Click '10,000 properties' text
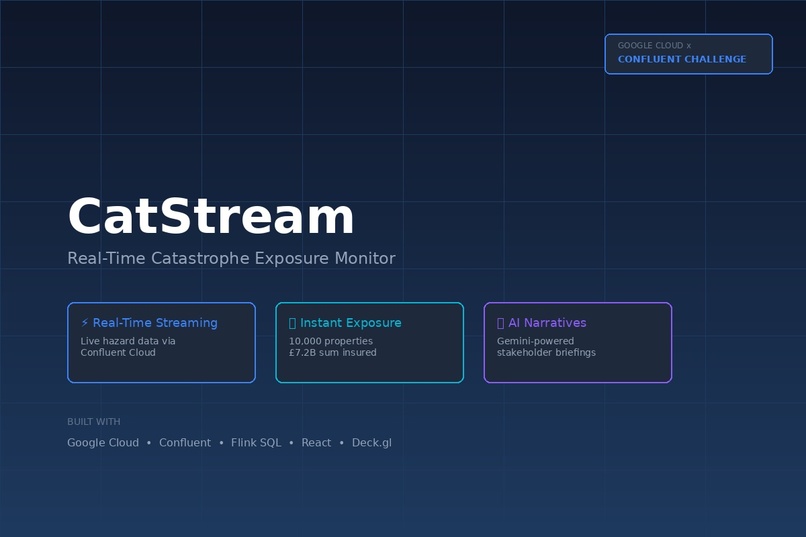The image size is (806, 537). pos(331,341)
